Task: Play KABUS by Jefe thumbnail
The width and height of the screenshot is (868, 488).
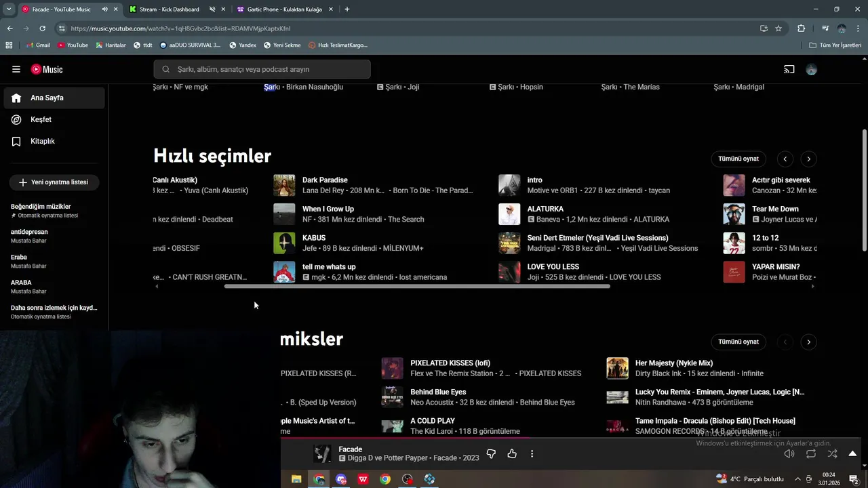Action: point(284,243)
